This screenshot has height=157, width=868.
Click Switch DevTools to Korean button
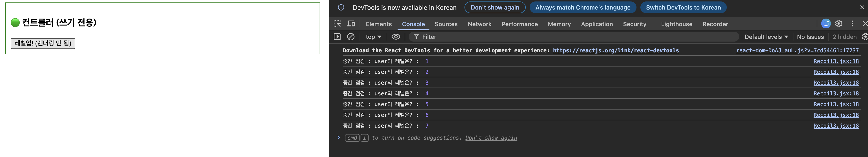(x=683, y=7)
